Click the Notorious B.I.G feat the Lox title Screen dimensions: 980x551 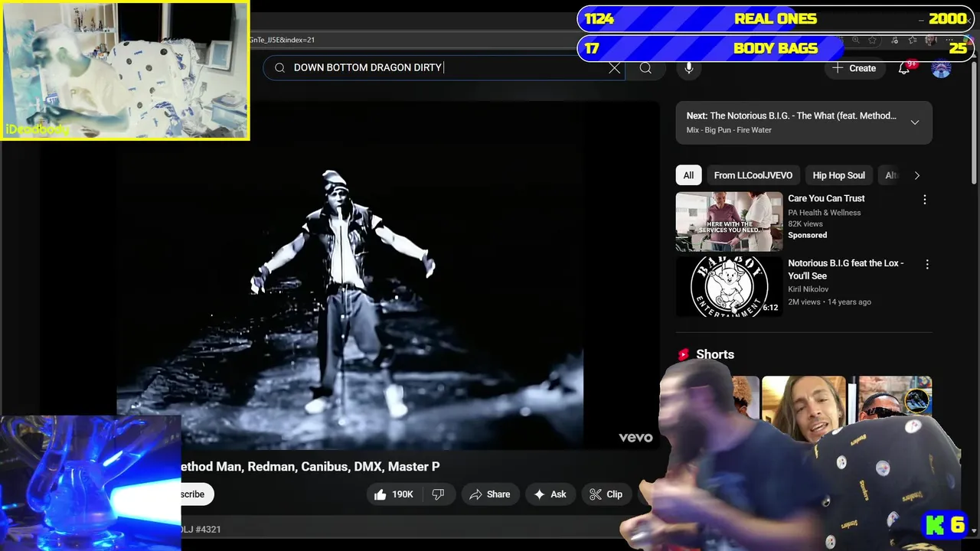click(x=846, y=269)
